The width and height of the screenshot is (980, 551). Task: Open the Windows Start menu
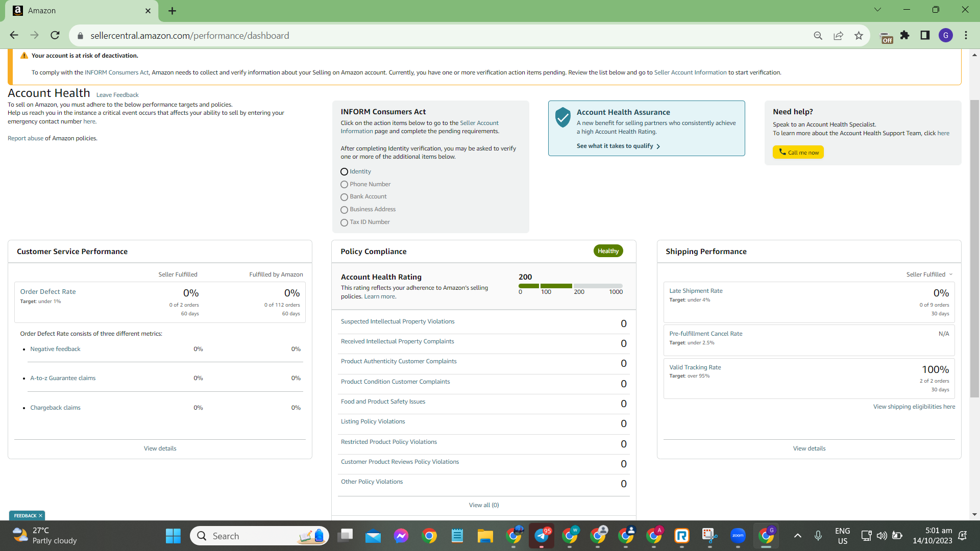(173, 536)
